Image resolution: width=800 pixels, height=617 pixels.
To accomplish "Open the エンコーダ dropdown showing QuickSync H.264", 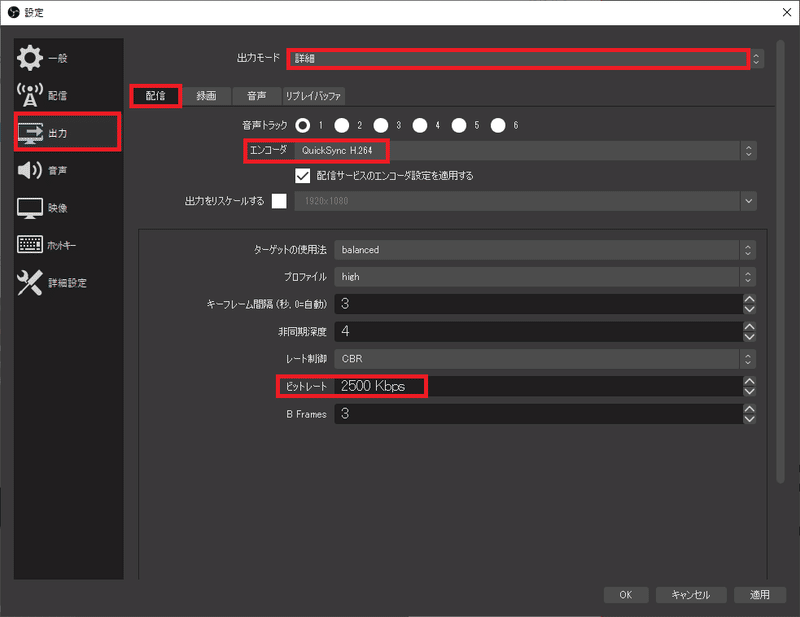I will tap(526, 151).
